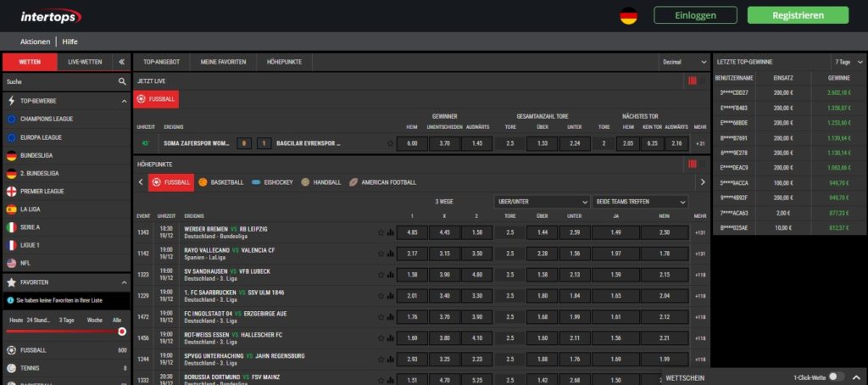Click the time range slider handle
868x385 pixels.
click(122, 332)
